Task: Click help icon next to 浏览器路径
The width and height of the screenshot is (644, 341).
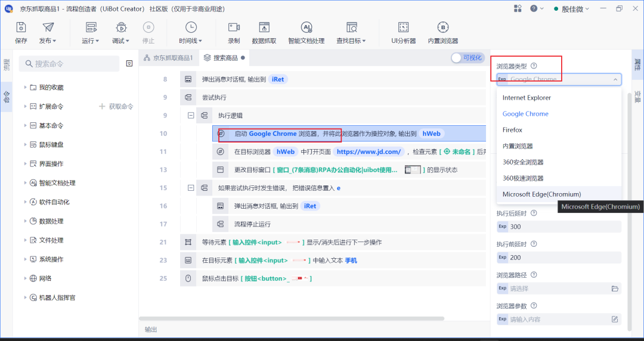Action: (x=534, y=274)
